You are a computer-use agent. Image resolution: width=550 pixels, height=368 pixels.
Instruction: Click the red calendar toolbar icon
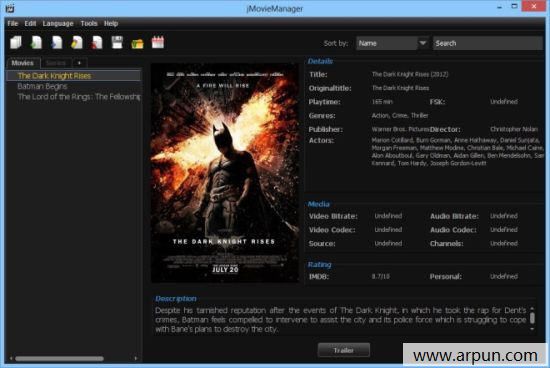[158, 42]
